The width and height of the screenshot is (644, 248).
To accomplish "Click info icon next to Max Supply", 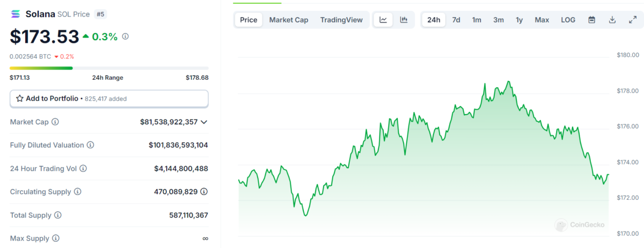I will pos(55,238).
